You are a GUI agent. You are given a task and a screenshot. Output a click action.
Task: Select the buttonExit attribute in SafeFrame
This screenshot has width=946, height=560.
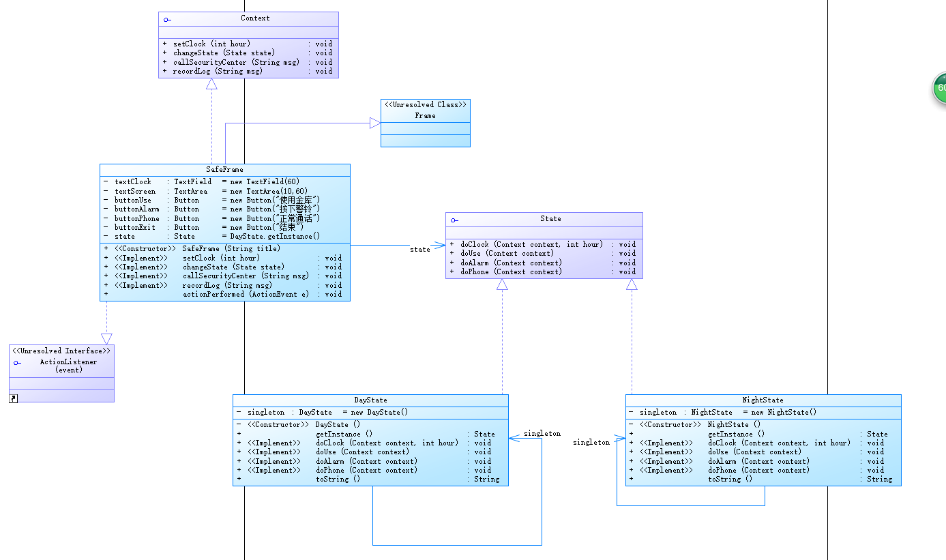203,228
